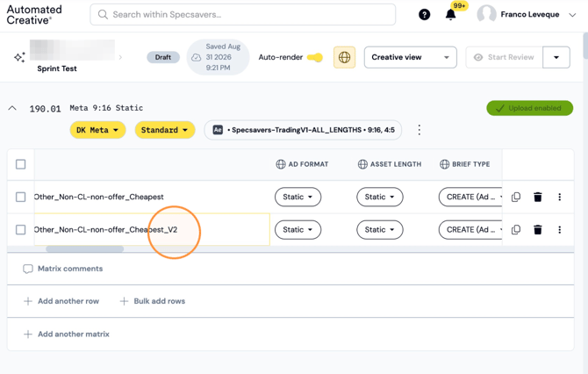Click the Matrix comments speech bubble icon
The height and width of the screenshot is (374, 588).
click(28, 269)
